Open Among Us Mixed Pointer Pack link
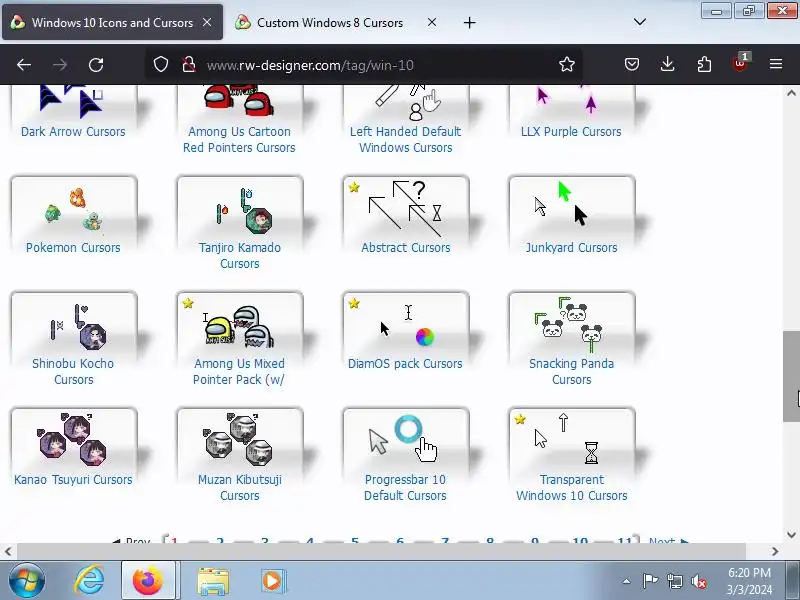Screen dimensions: 800x600 pos(239,371)
